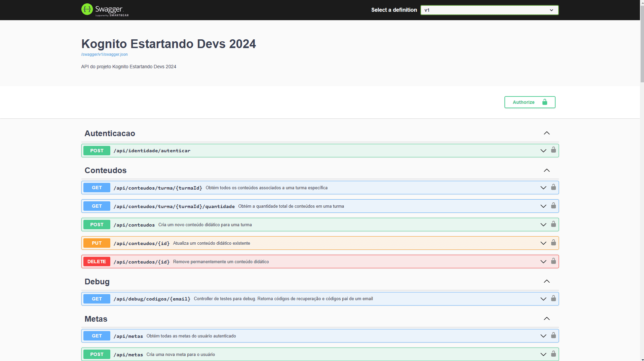644x361 pixels.
Task: Collapse the Debug section
Action: [546, 281]
